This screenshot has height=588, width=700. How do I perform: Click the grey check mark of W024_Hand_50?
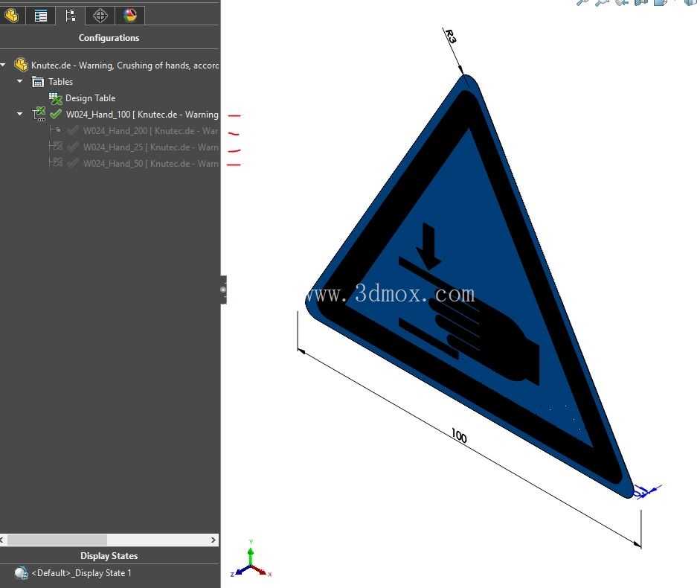point(73,163)
